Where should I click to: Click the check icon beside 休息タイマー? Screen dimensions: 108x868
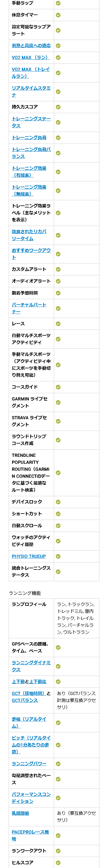(x=58, y=15)
